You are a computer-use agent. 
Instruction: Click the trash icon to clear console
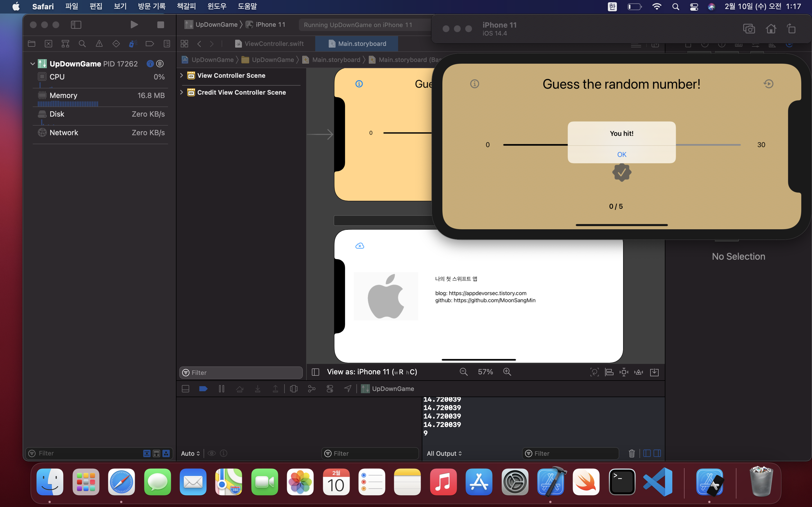pyautogui.click(x=632, y=453)
